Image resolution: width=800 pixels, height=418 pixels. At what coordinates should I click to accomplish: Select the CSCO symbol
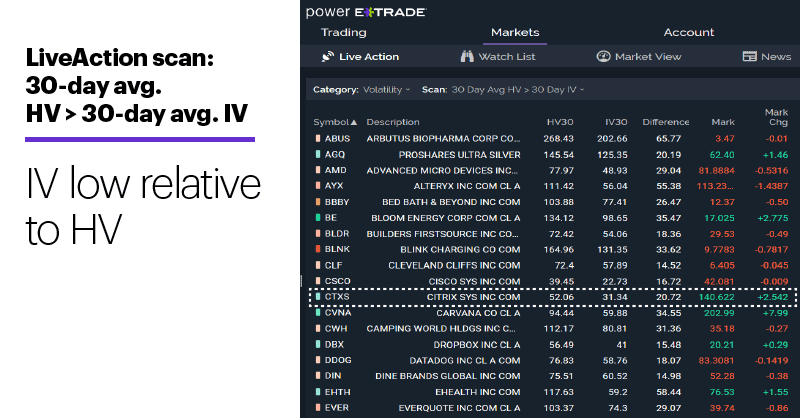(338, 281)
